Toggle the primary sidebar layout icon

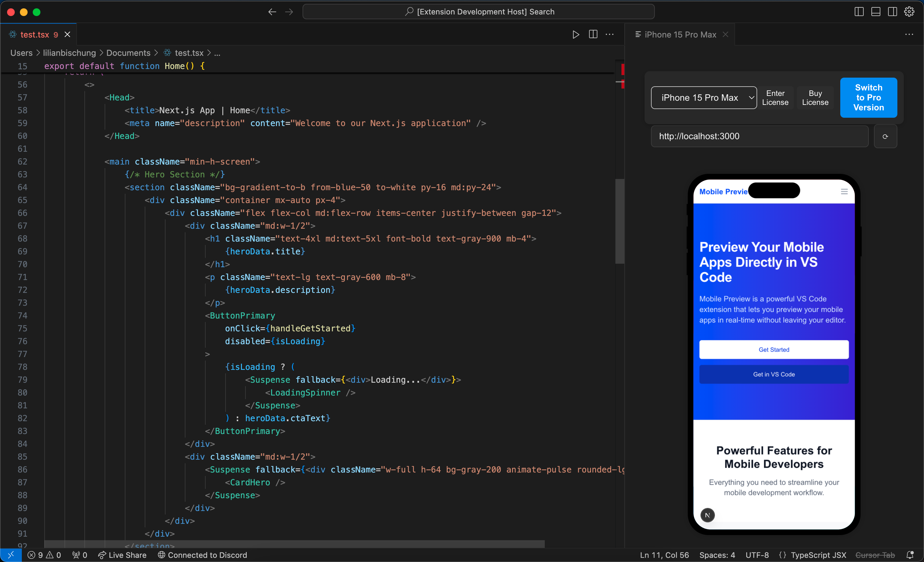(859, 12)
